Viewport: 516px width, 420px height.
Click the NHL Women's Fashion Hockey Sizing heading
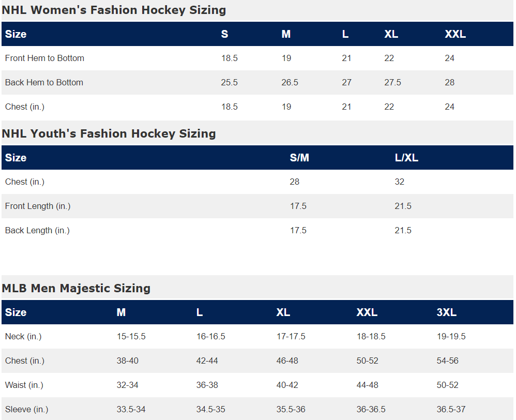pos(114,10)
